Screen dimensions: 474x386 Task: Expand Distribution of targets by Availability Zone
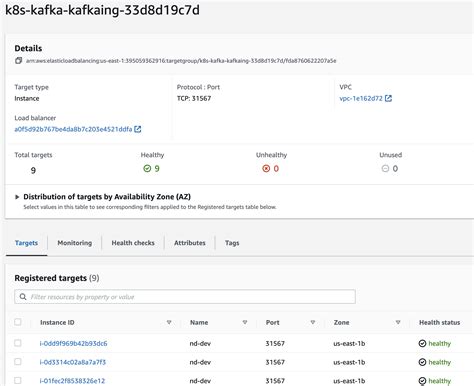click(17, 197)
